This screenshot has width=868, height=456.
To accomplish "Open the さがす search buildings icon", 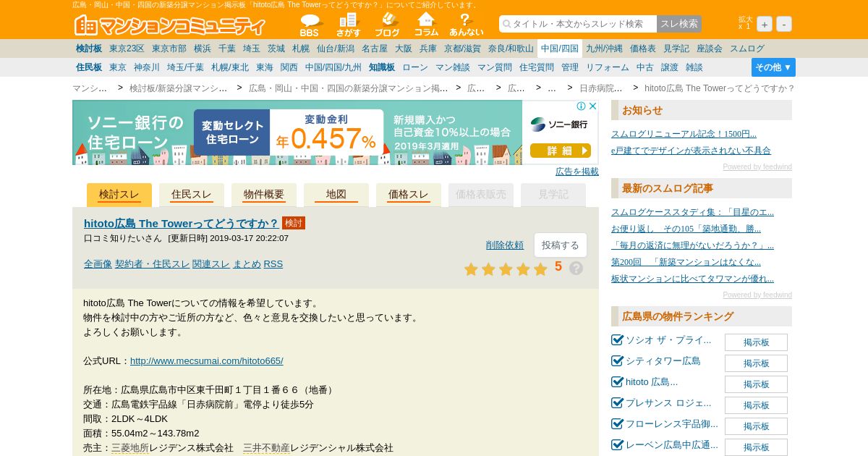I will (x=348, y=25).
